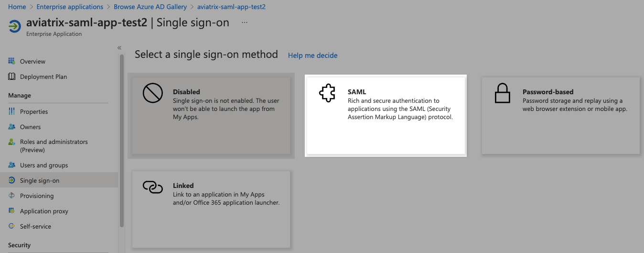Click the Overview grid icon in sidebar

[11, 61]
